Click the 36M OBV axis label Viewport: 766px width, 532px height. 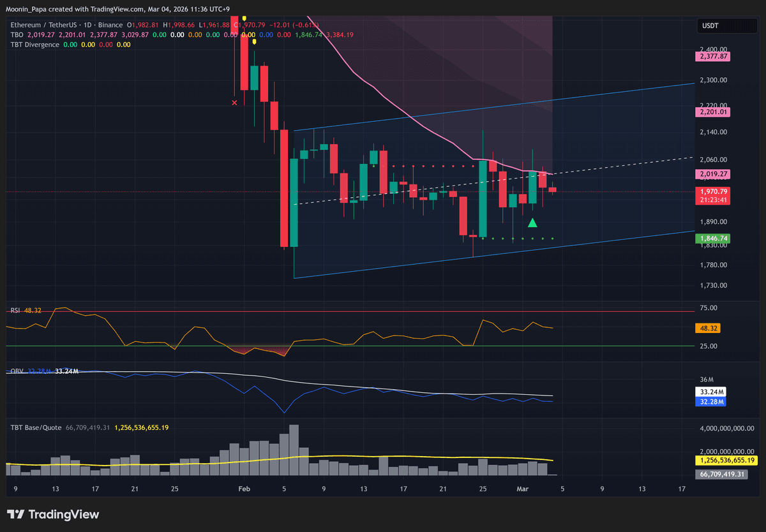coord(706,380)
